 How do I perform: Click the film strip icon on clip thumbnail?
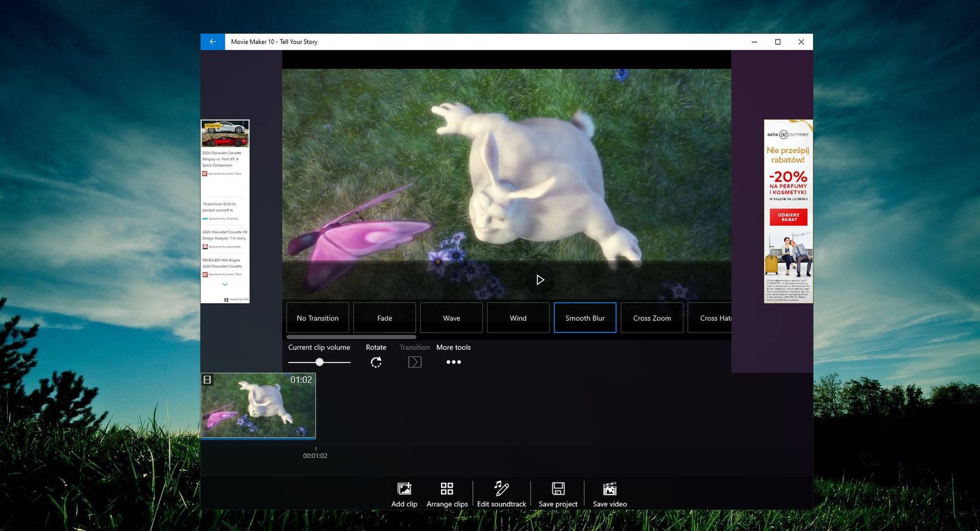click(207, 379)
